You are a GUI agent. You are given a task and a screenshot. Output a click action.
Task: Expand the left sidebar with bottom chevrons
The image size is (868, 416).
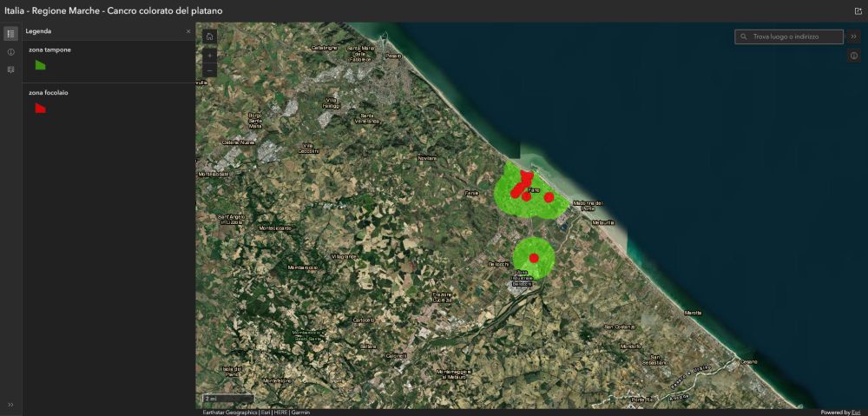pos(10,405)
